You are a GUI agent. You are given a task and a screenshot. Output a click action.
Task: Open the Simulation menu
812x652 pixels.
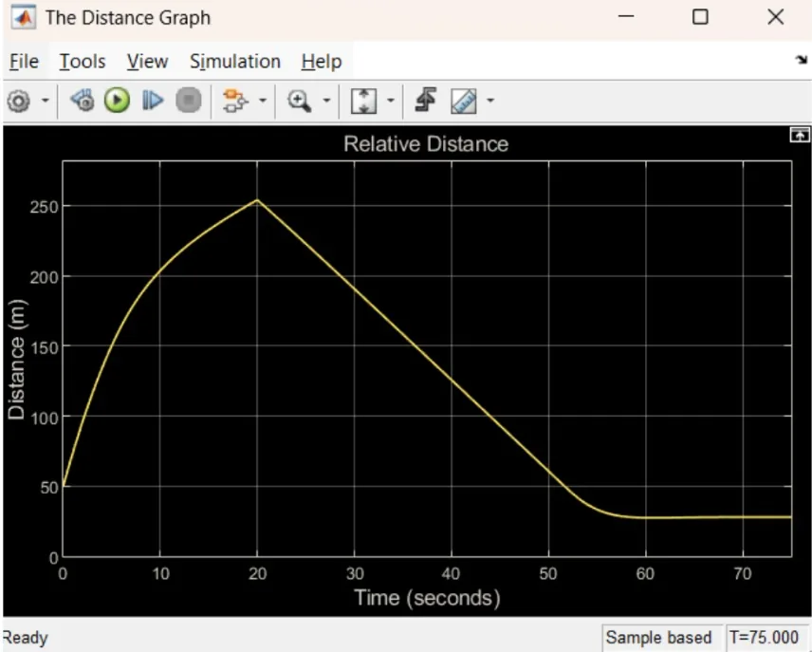(235, 62)
